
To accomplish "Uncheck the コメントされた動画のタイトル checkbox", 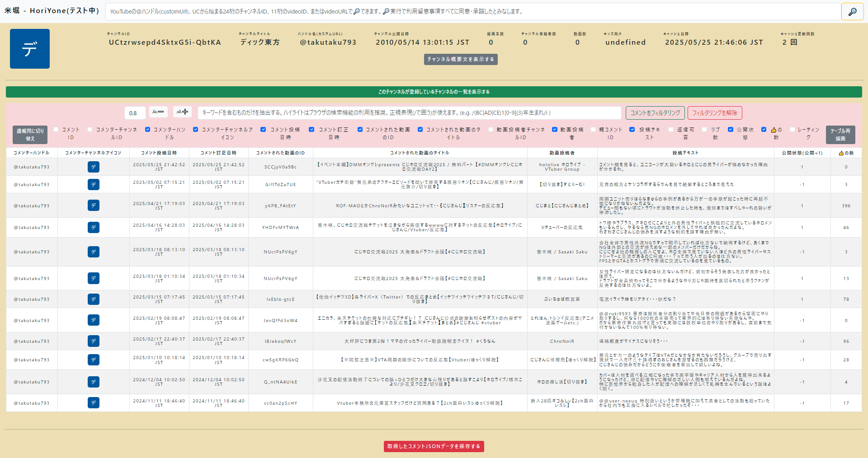I will (x=420, y=130).
